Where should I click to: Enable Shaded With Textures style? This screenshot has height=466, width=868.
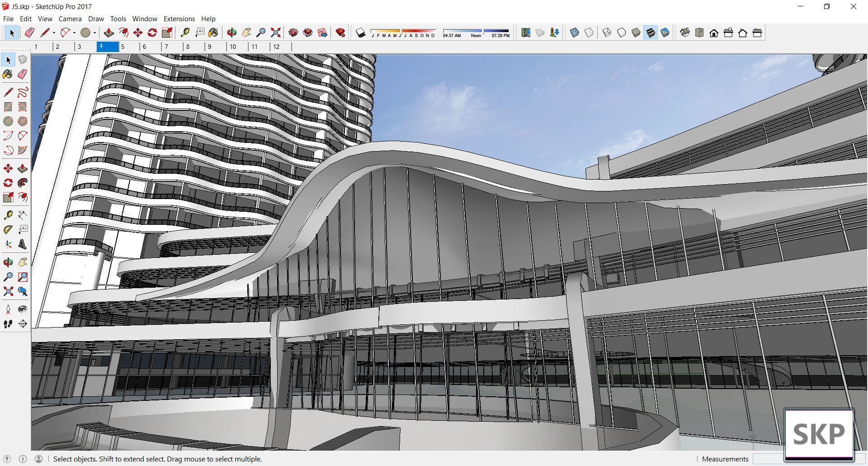651,33
